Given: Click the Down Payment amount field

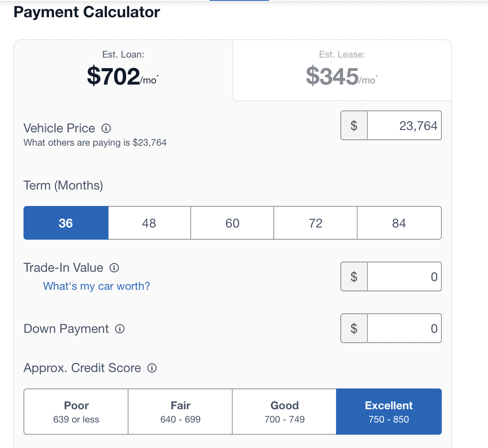Looking at the screenshot, I should tap(404, 329).
